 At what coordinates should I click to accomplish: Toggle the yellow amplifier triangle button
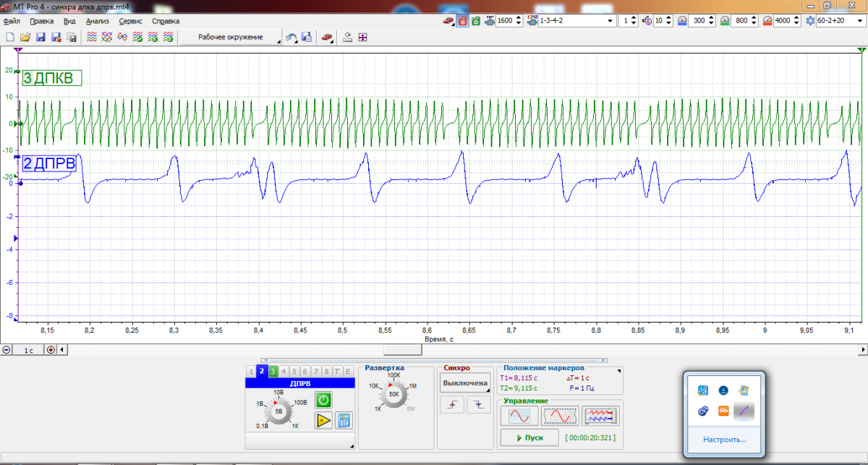323,420
